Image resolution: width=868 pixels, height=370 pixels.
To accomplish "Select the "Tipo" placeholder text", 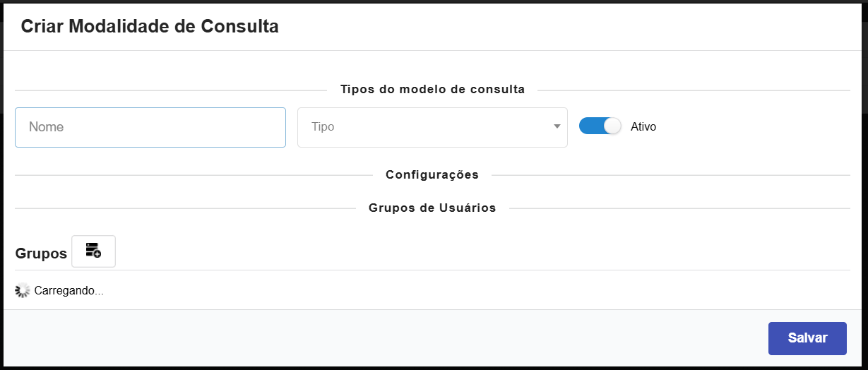I will tap(323, 127).
